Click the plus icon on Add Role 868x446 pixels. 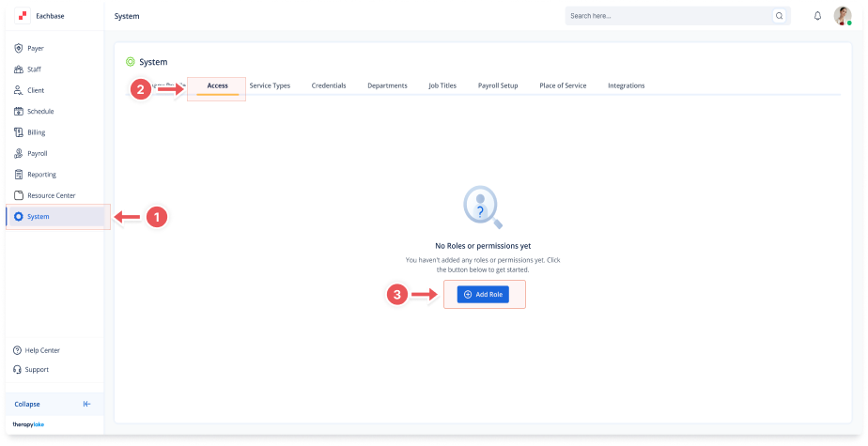pos(468,295)
